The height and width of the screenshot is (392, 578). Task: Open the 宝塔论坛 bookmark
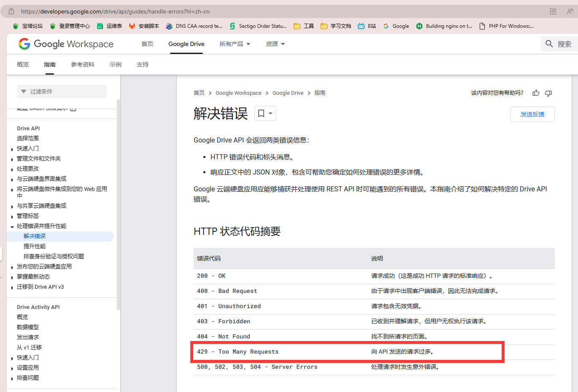[x=28, y=26]
